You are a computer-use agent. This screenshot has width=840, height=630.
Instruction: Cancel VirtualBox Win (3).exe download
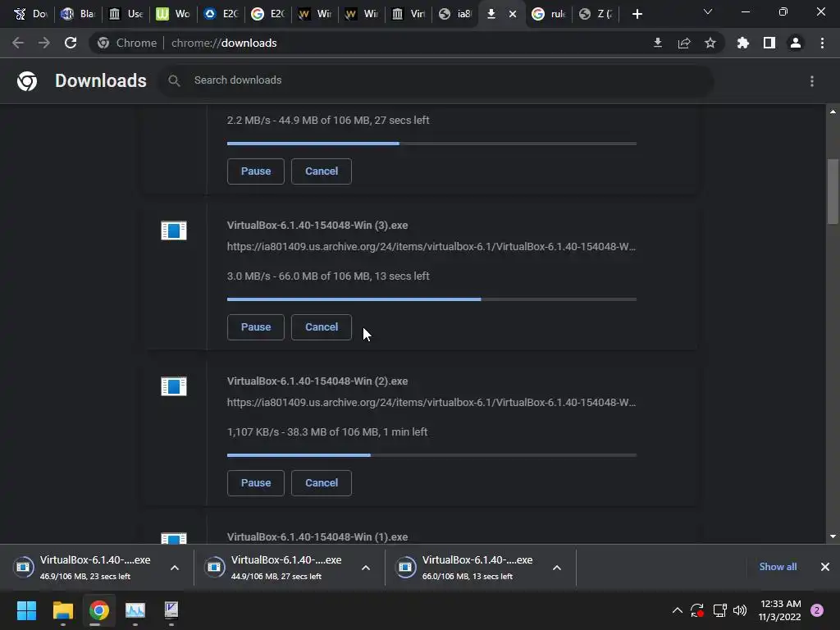tap(322, 327)
